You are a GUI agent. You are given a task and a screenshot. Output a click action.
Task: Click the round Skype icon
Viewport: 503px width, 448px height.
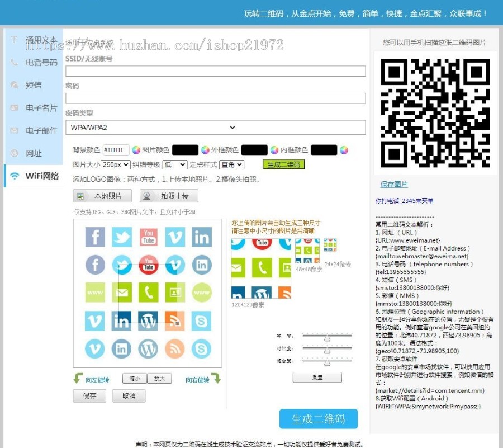click(202, 348)
